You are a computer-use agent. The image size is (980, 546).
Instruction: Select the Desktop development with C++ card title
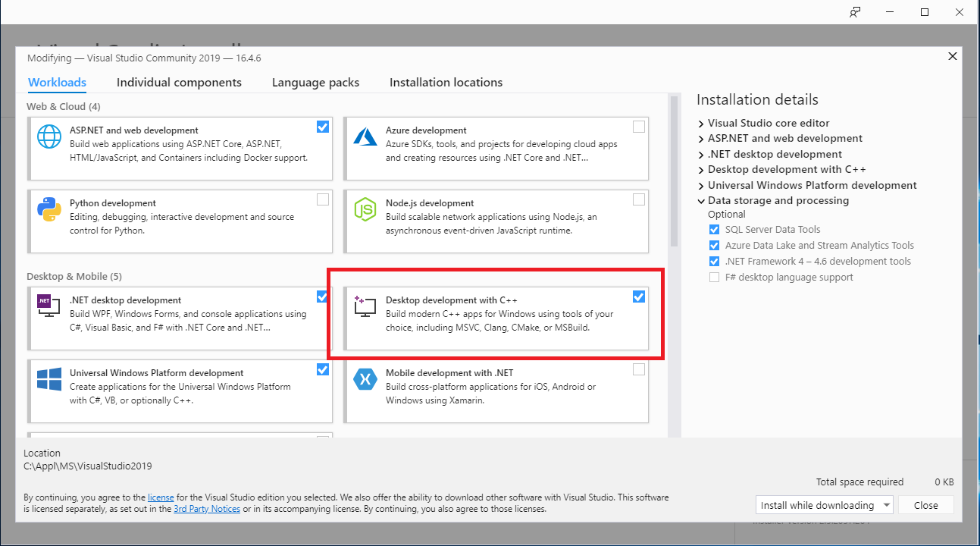pos(452,300)
